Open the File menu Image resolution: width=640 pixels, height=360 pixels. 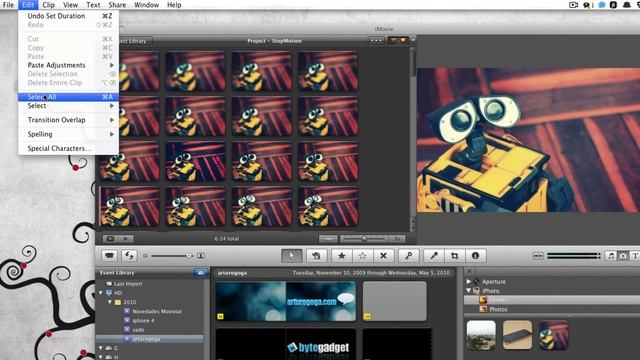(8, 5)
